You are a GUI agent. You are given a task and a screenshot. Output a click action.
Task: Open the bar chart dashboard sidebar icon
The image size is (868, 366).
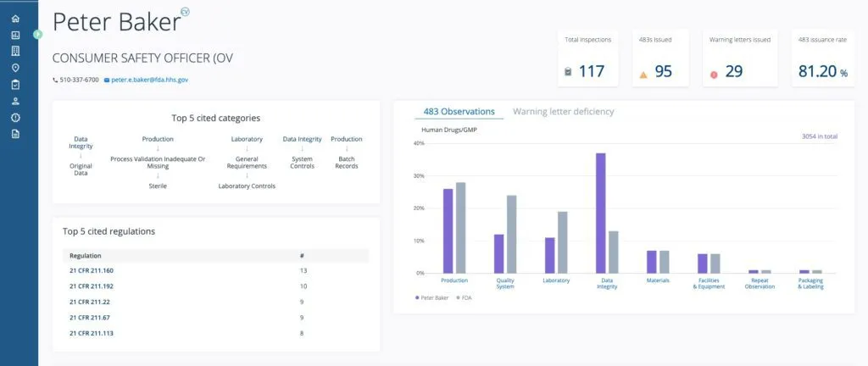pos(15,36)
